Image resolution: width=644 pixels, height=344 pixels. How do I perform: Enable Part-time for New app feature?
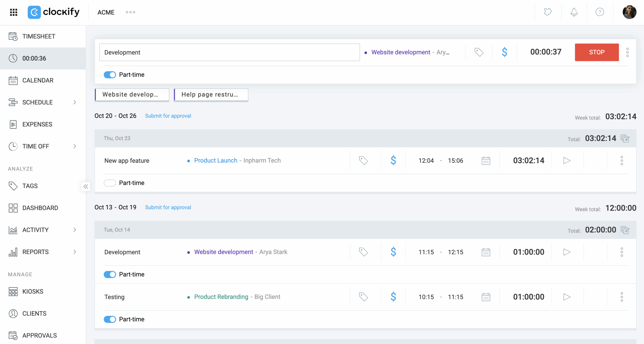tap(110, 183)
